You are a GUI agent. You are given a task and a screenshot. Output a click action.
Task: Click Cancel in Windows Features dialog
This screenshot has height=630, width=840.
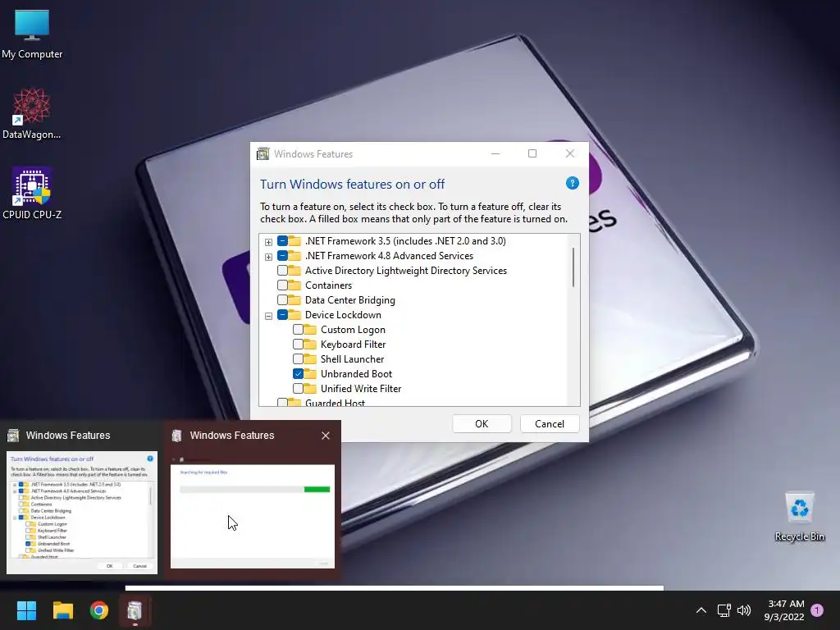pos(549,424)
